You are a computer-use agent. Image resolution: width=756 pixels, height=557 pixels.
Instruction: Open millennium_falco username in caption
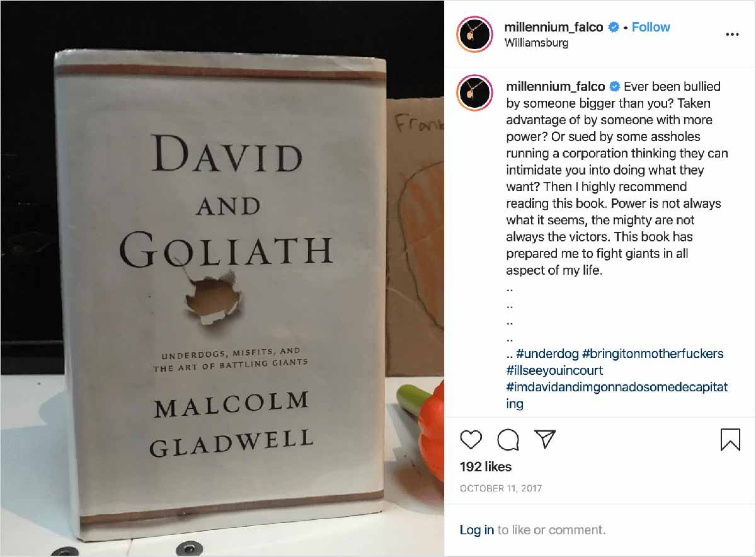[x=555, y=86]
